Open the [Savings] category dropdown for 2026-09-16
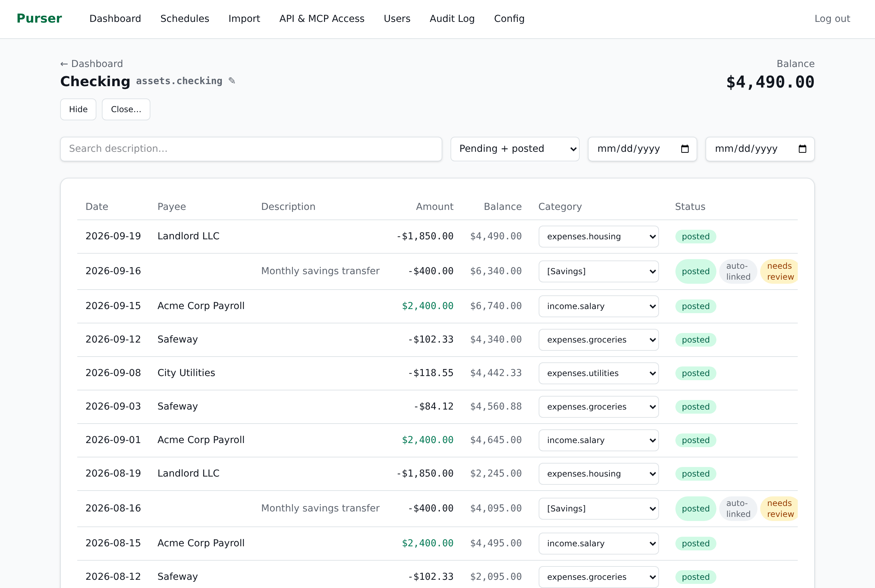This screenshot has width=875, height=588. point(598,271)
